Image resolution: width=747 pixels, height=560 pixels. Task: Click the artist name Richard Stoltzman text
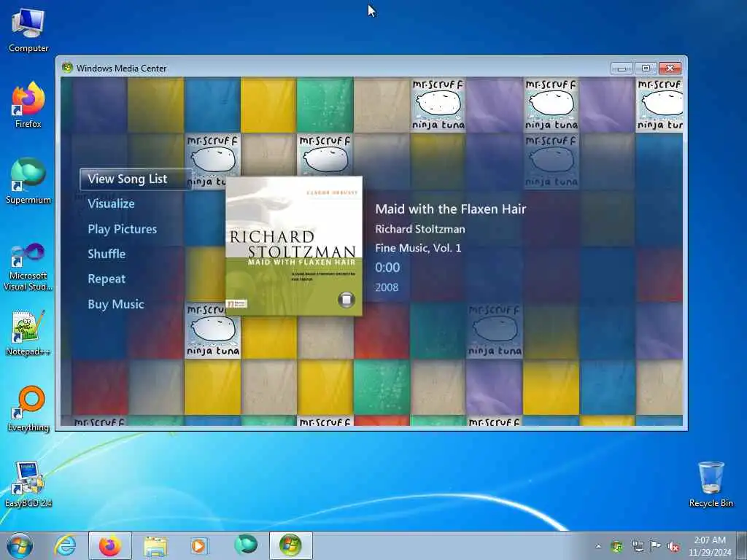[x=420, y=229]
